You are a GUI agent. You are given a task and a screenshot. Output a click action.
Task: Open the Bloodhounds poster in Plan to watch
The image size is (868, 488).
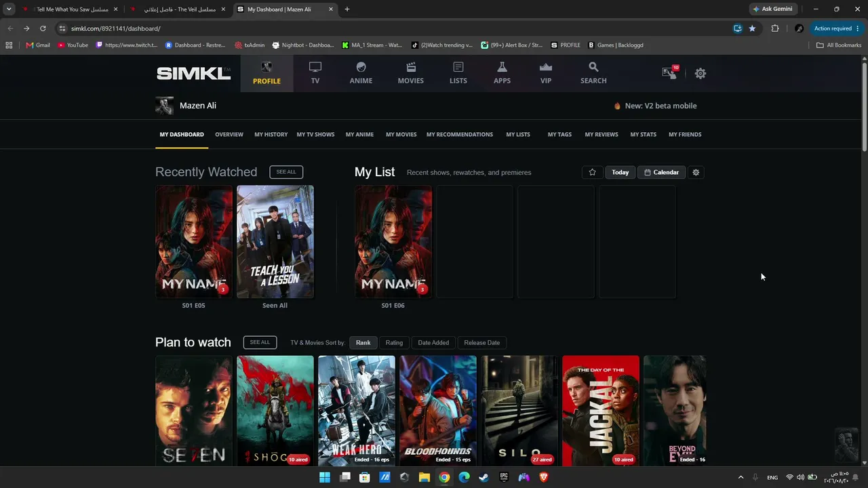click(x=438, y=411)
